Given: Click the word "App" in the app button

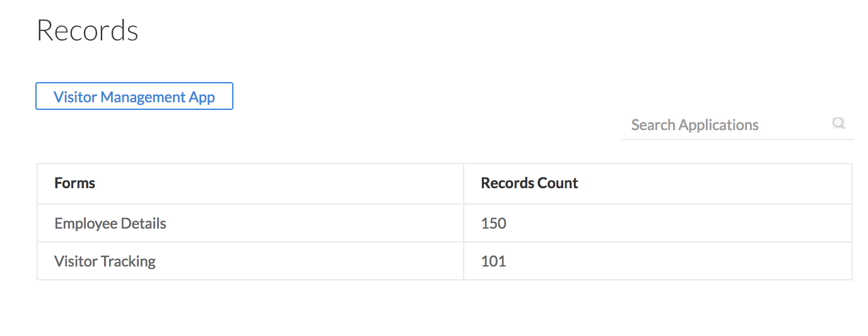Looking at the screenshot, I should (202, 97).
